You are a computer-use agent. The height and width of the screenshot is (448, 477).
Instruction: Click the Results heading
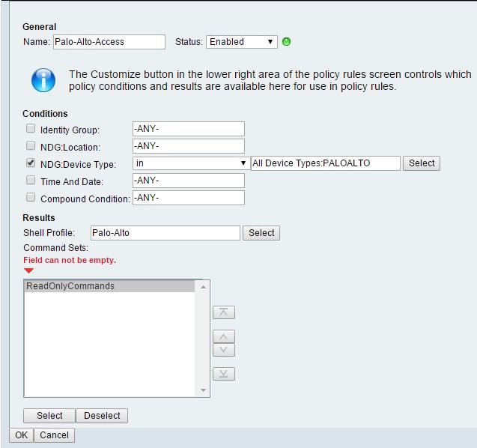(x=39, y=217)
